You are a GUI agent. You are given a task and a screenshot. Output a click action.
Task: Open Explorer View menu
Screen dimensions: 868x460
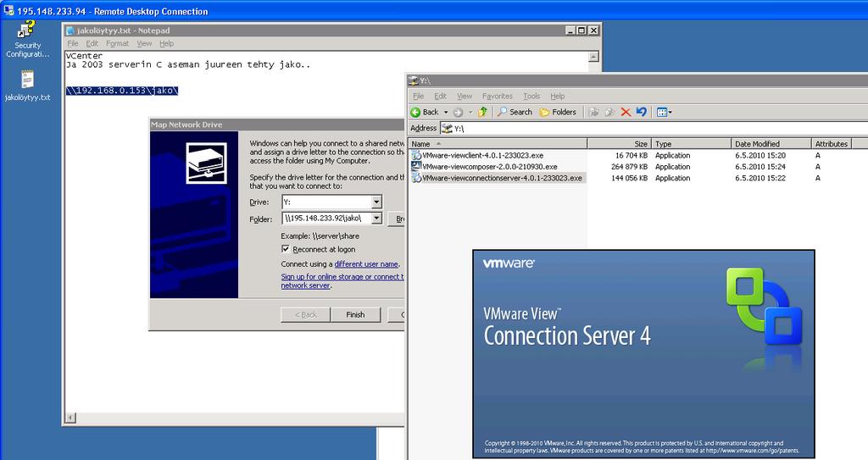[465, 96]
